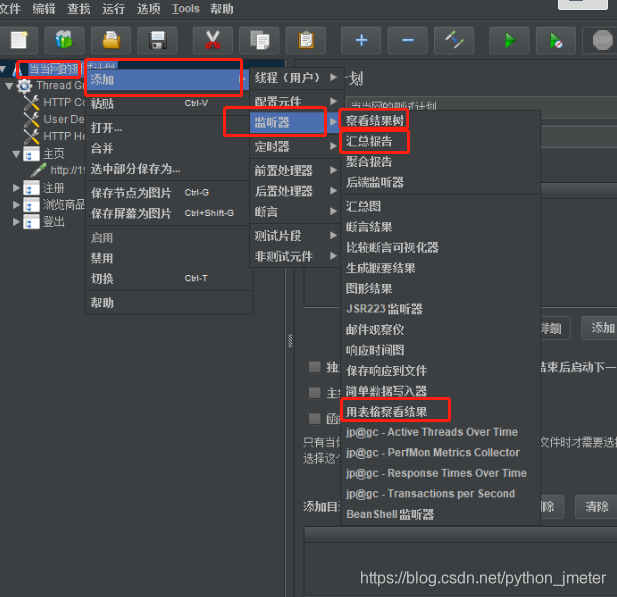Open the 非测试元件 submenu
Screen dimensions: 617x597
pos(295,257)
